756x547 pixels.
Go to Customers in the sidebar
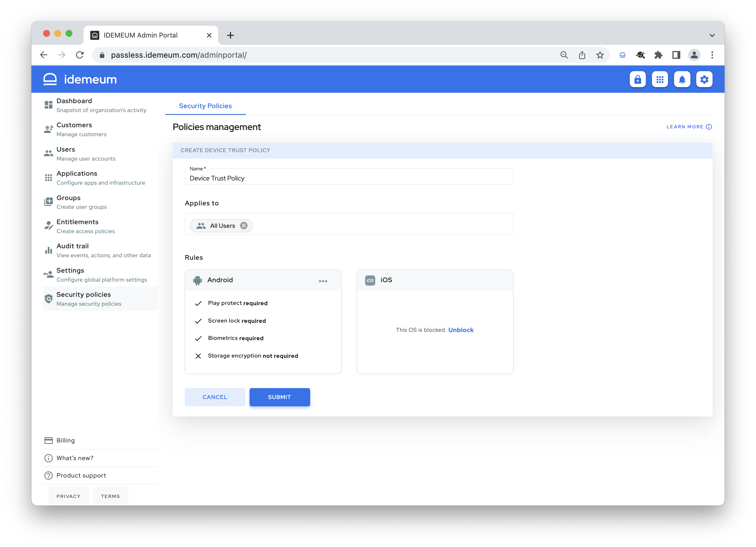click(100, 129)
